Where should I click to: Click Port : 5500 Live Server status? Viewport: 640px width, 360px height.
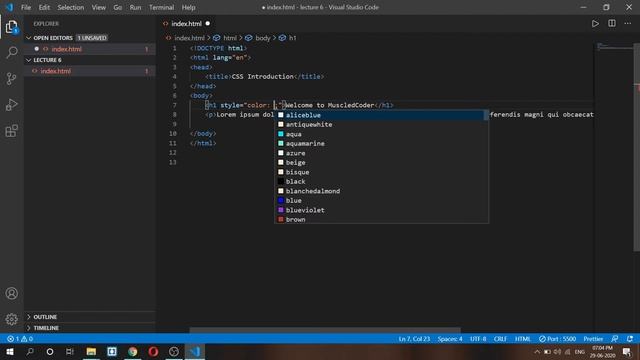[557, 339]
